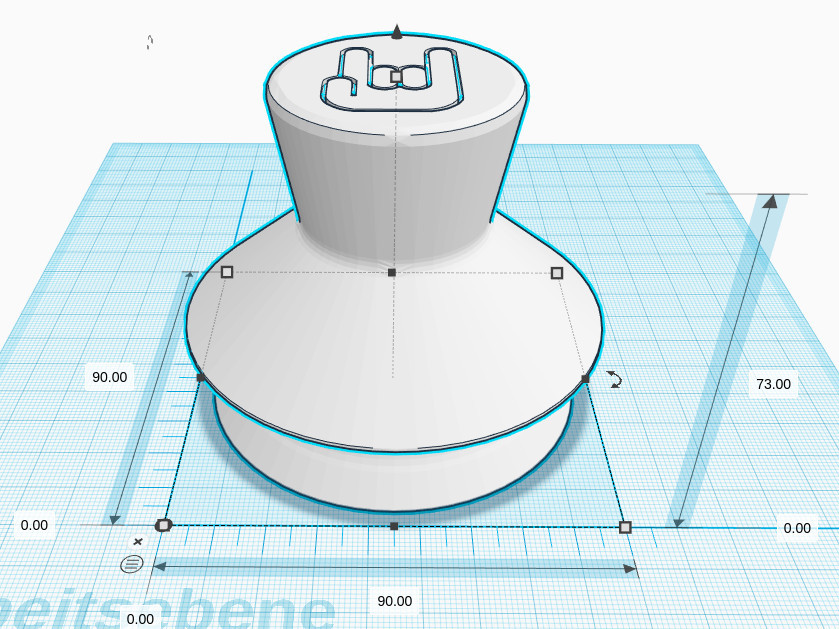Click the curved rotation arrow beside the right edge handle

[615, 379]
